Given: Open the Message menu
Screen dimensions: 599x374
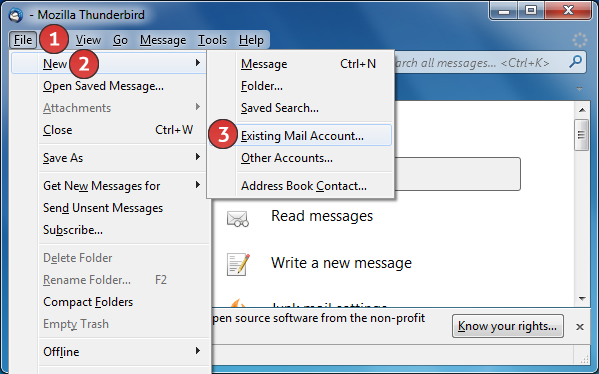Looking at the screenshot, I should [x=163, y=40].
